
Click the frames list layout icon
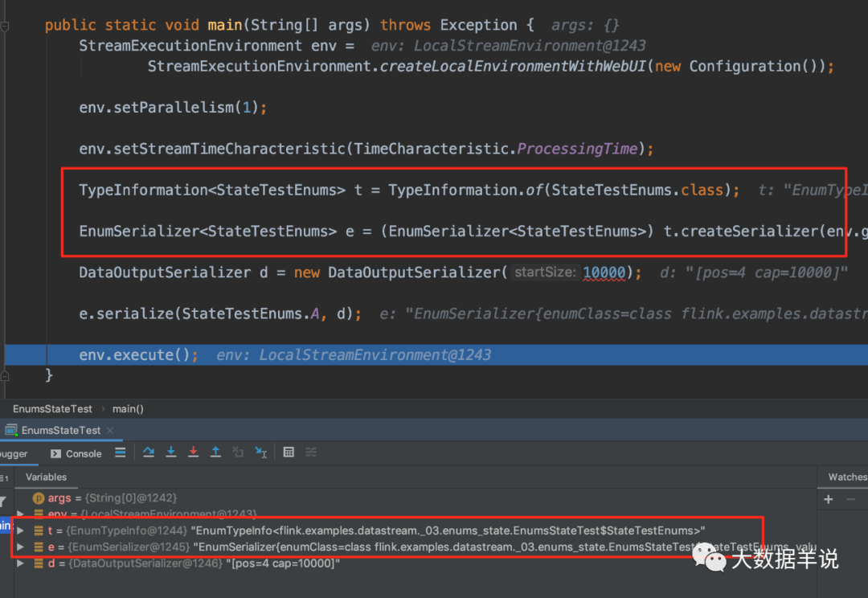(x=5, y=478)
